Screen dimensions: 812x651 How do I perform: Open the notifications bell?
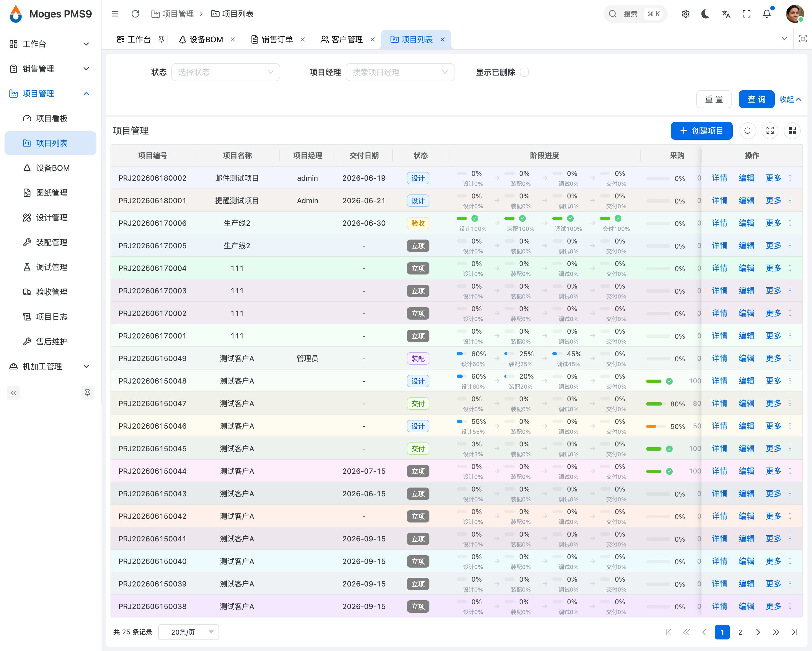(x=767, y=14)
